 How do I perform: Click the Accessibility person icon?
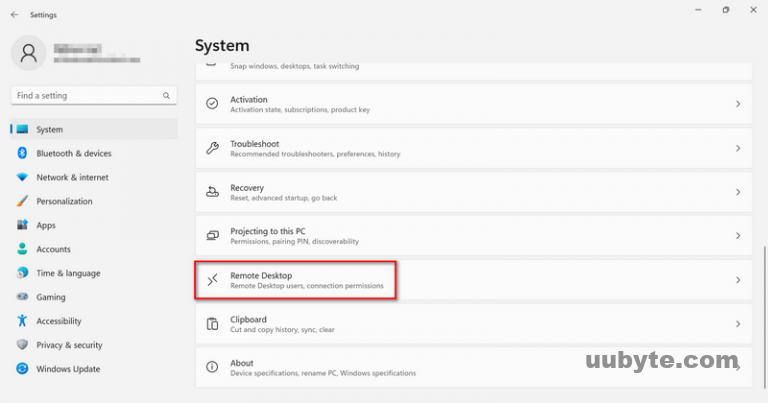[x=22, y=321]
